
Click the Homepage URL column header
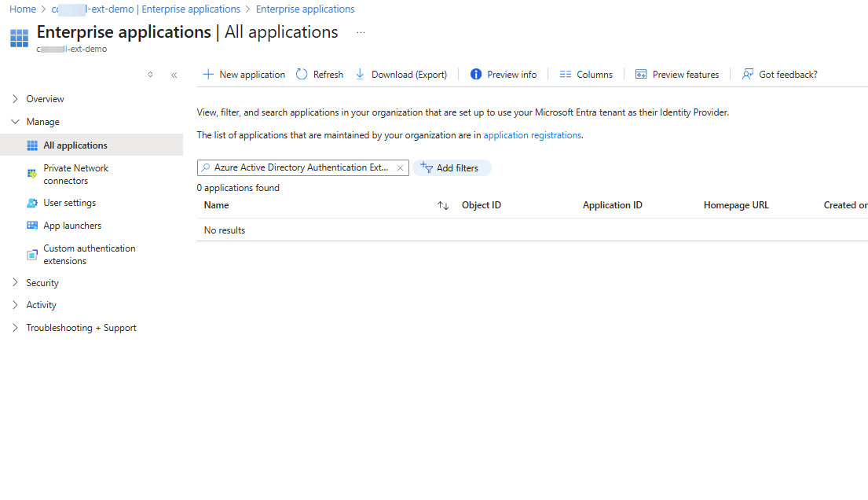pos(736,205)
